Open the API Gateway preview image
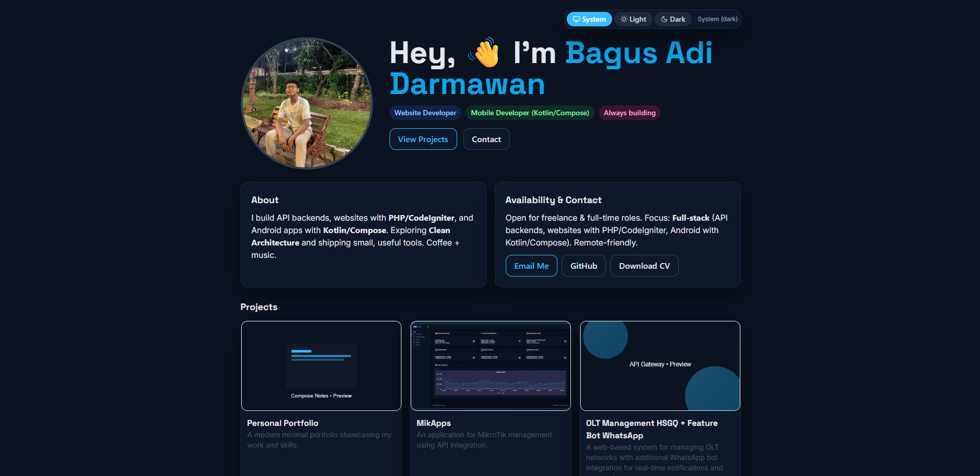Screen dimensions: 980x476 click(x=660, y=366)
